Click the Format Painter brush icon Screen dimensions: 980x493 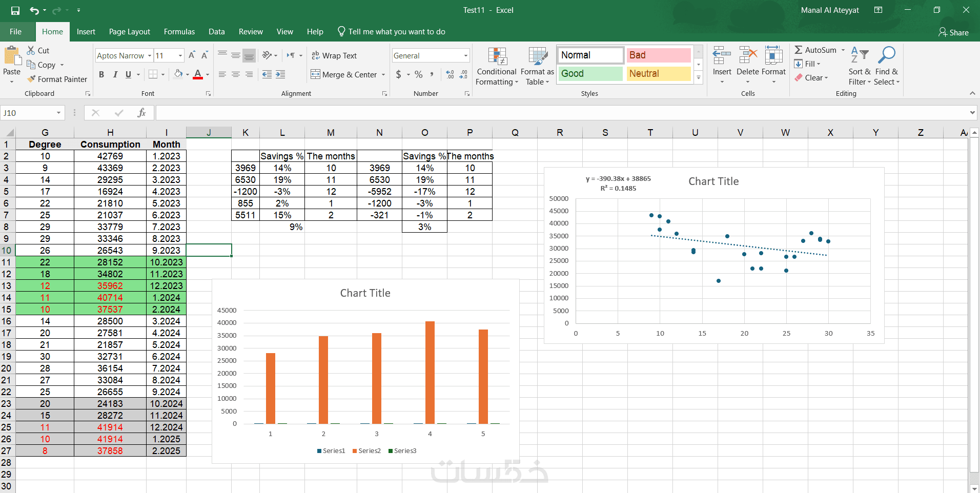pos(31,79)
